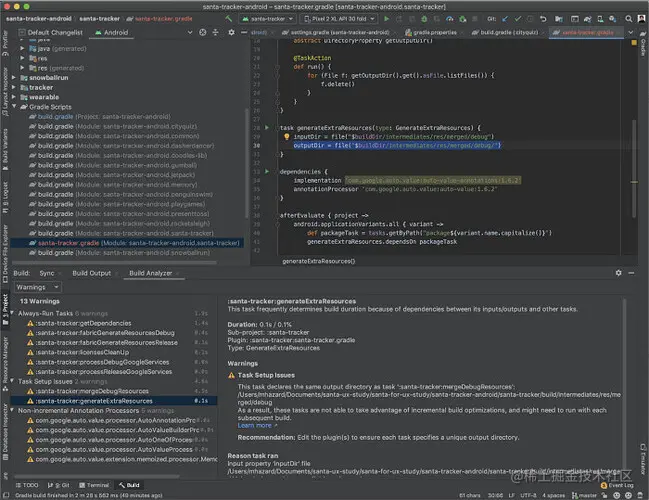Collapse Non-incremental Annotation Processors group
The image size is (649, 500).
pyautogui.click(x=12, y=411)
